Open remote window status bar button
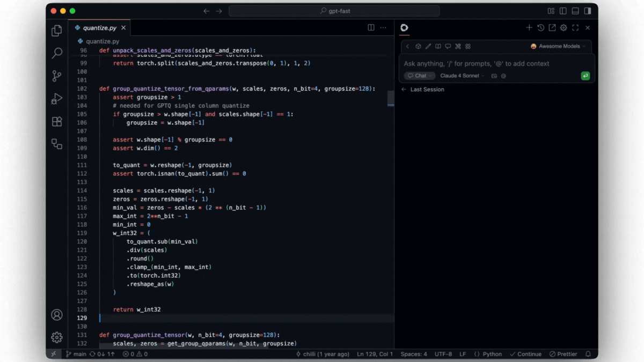 pos(53,354)
